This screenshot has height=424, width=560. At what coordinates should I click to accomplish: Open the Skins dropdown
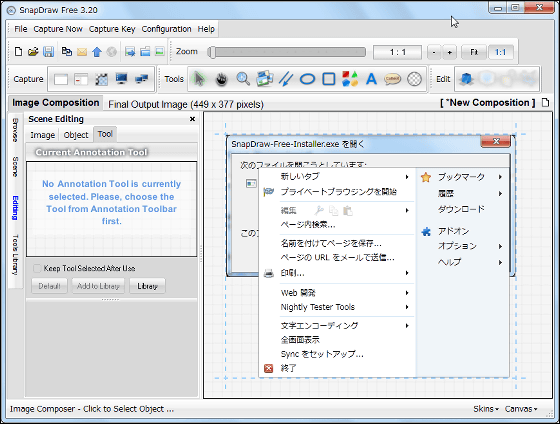pyautogui.click(x=486, y=409)
